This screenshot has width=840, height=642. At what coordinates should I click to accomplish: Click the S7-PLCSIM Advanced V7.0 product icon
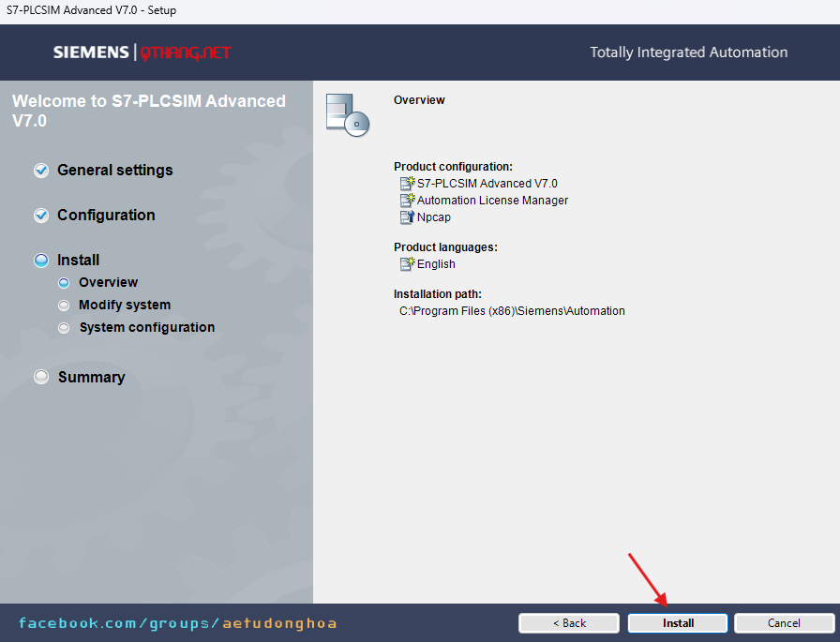pos(407,184)
